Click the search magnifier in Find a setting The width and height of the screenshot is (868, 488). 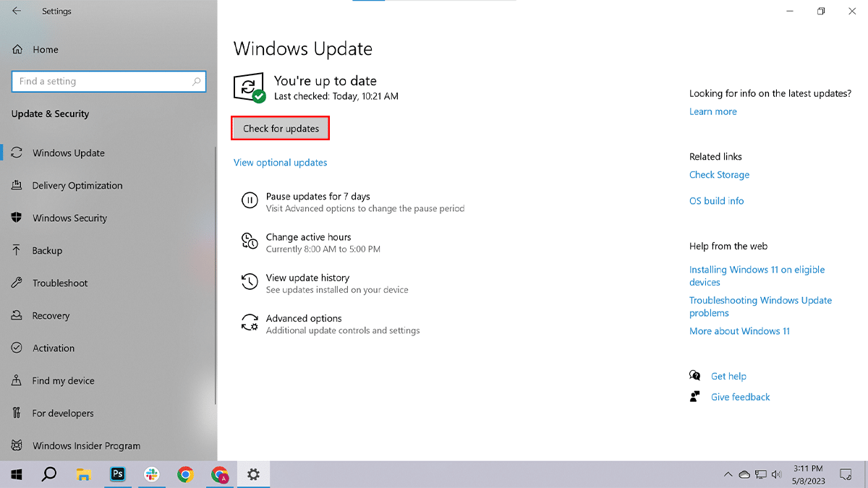point(196,82)
